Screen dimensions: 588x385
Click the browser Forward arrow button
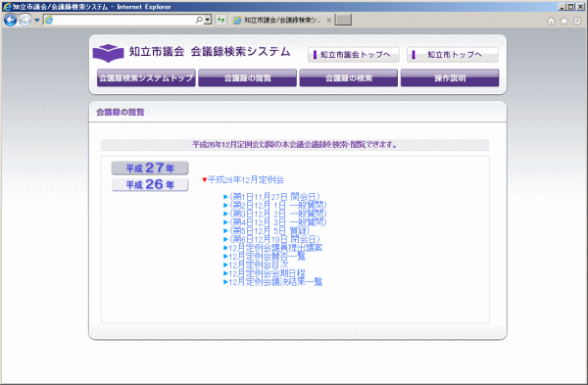click(25, 20)
